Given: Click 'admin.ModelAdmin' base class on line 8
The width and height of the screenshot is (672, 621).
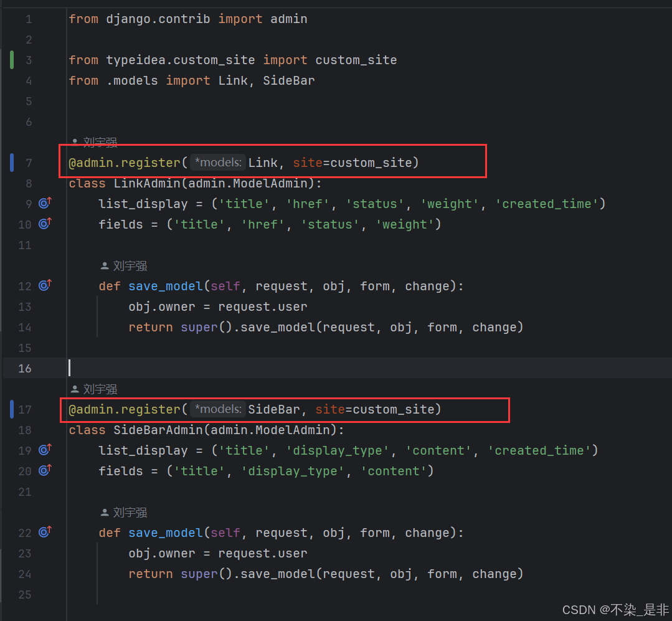Looking at the screenshot, I should [x=248, y=183].
